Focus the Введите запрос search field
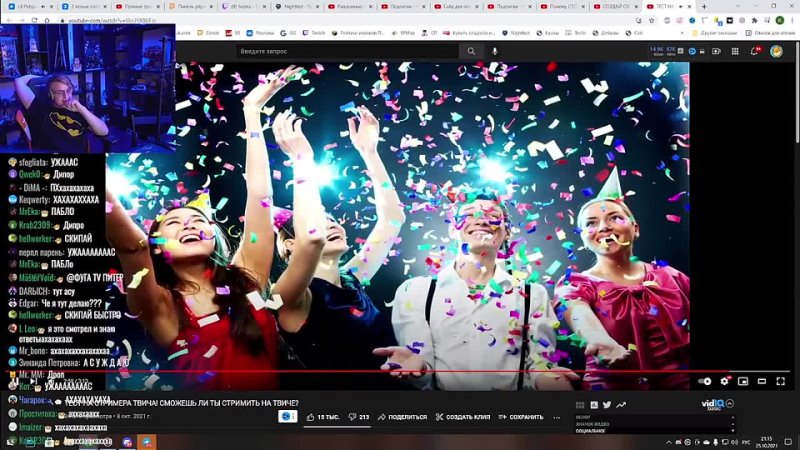 click(346, 51)
